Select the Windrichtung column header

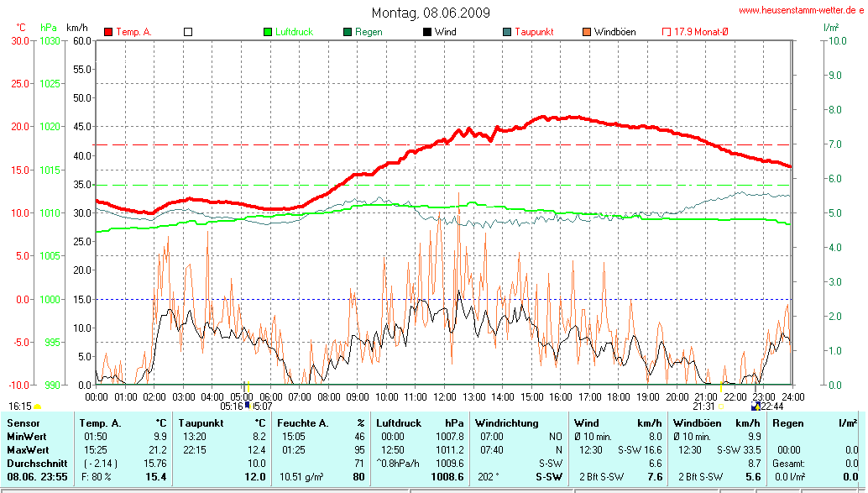pos(505,423)
